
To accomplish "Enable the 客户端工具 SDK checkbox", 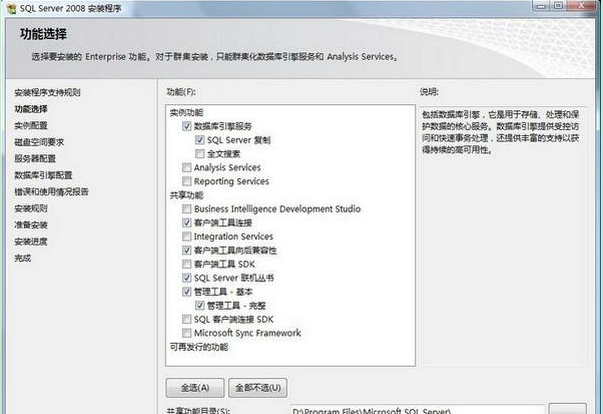I will tap(187, 264).
